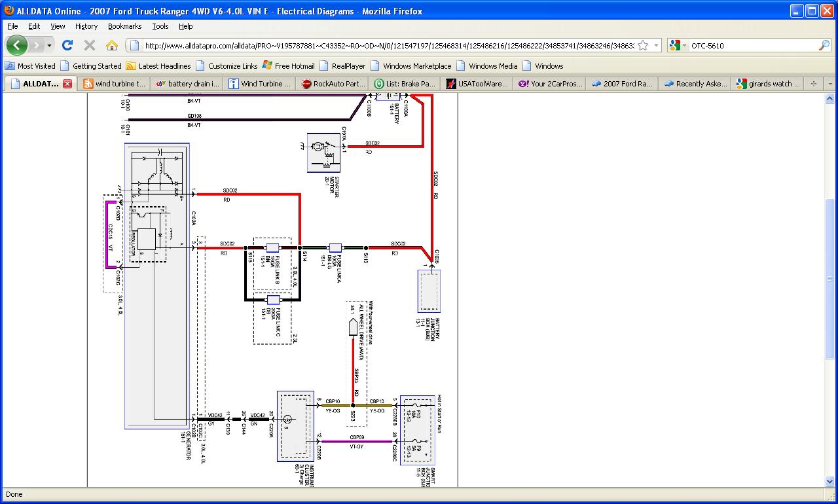Click the search magnifier icon

tap(824, 45)
